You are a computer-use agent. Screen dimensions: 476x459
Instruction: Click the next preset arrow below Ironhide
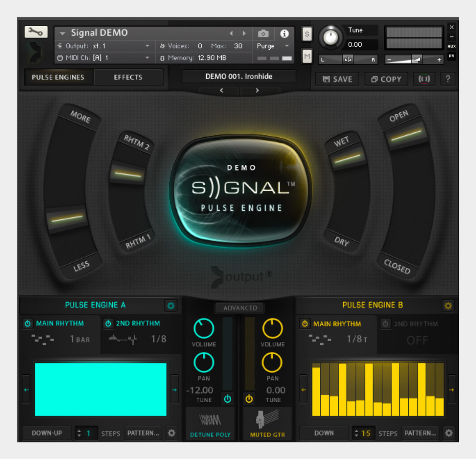click(258, 90)
